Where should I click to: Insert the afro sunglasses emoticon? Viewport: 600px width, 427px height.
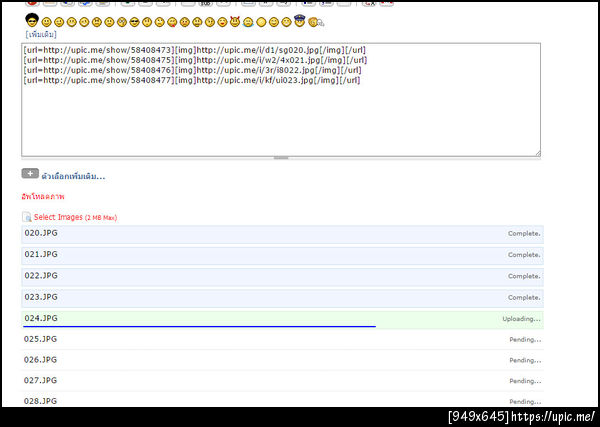pyautogui.click(x=32, y=20)
